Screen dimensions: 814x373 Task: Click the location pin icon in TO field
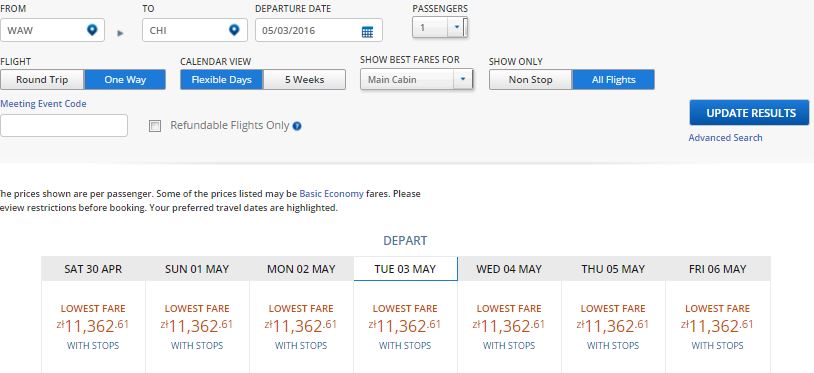(234, 30)
